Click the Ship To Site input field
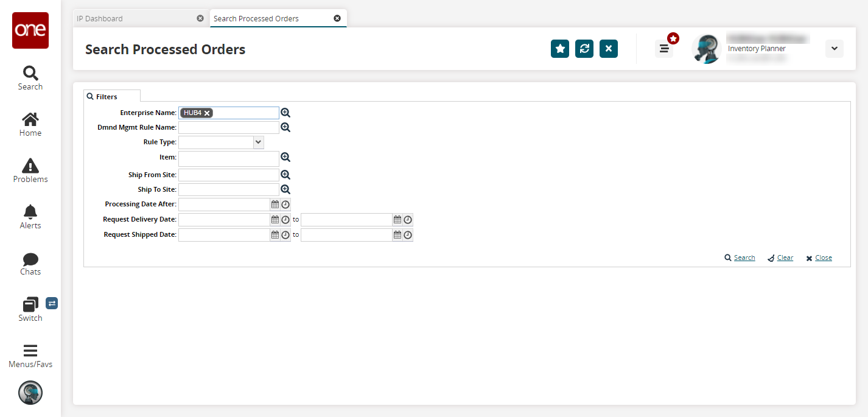The image size is (868, 417). point(228,190)
